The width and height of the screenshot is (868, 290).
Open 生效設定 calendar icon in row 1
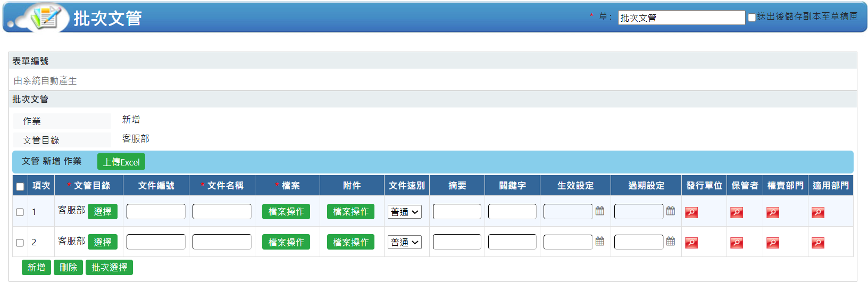pyautogui.click(x=600, y=211)
